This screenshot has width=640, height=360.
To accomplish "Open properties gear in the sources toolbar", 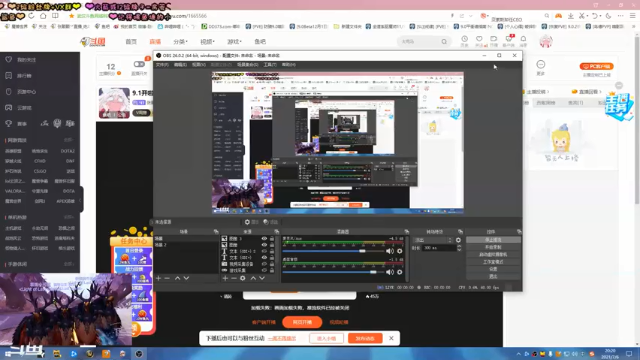I will point(243,278).
